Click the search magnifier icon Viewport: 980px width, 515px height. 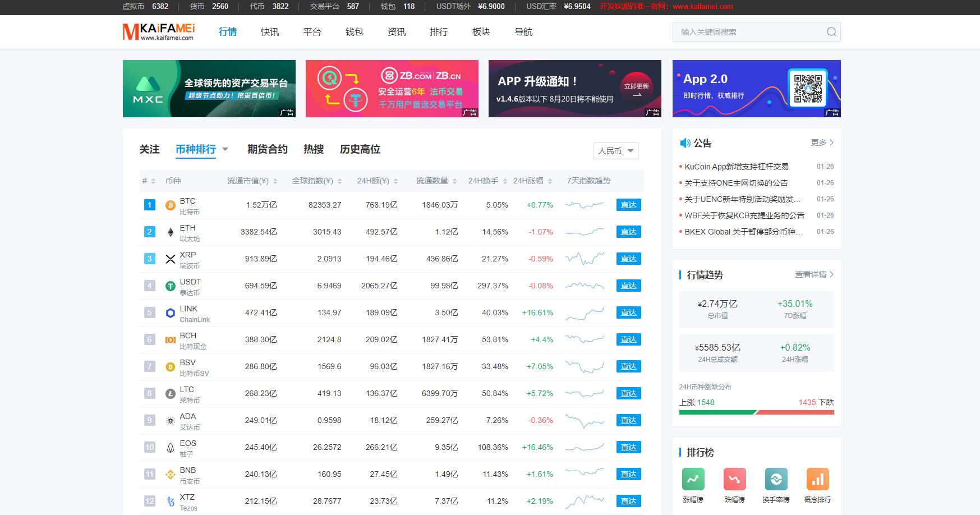831,32
